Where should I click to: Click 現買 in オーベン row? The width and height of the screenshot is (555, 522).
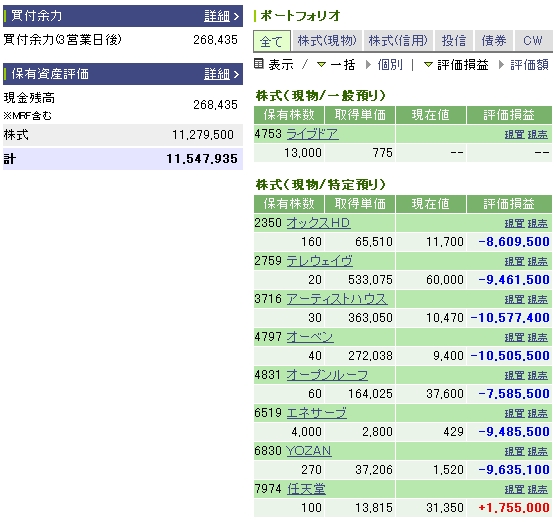click(x=514, y=338)
